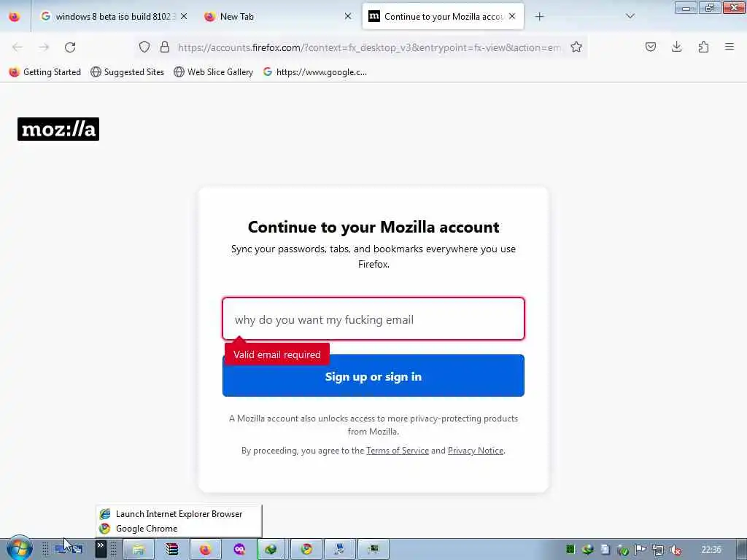Viewport: 747px width, 560px height.
Task: Open the Downloads panel icon
Action: pyautogui.click(x=676, y=47)
